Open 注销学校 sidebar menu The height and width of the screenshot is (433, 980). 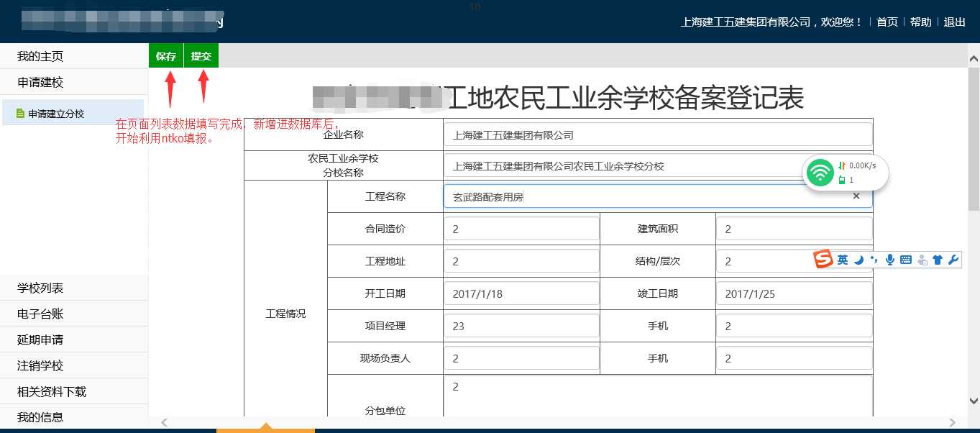pos(74,365)
